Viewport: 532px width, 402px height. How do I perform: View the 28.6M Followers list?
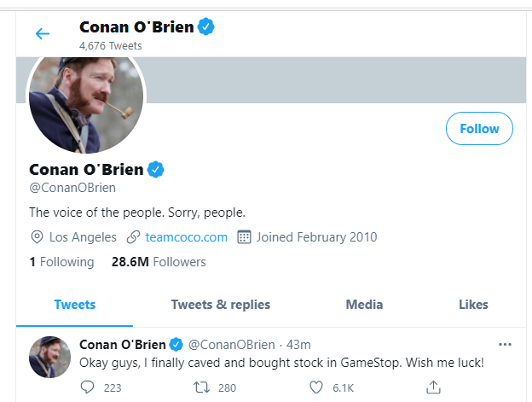159,262
